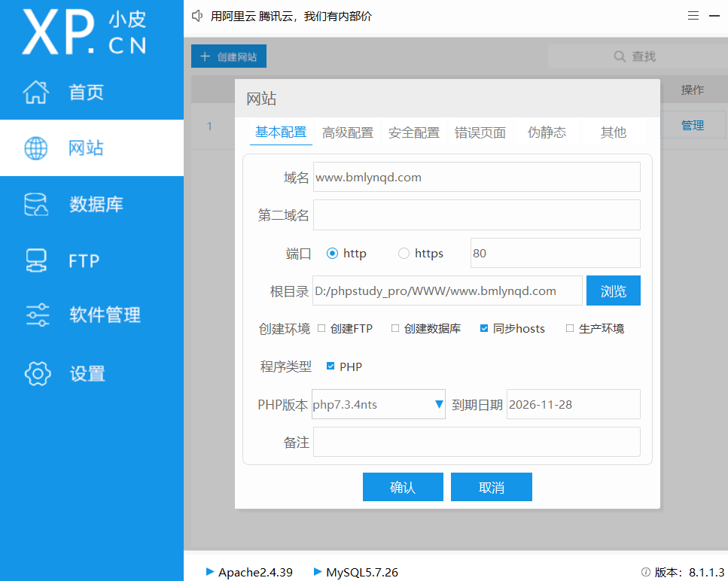This screenshot has width=728, height=581.
Task: Click the 管理 link in the table
Action: [692, 125]
